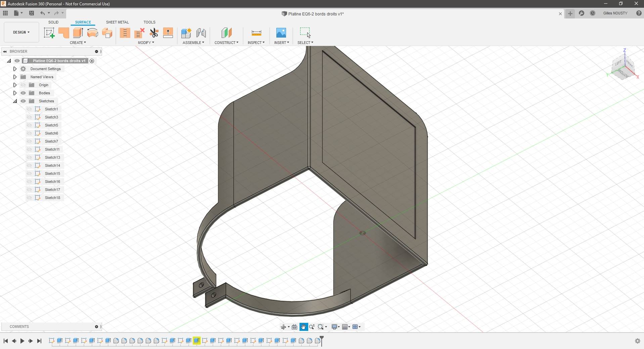Image resolution: width=644 pixels, height=349 pixels.
Task: Toggle visibility of Origin folder
Action: [23, 85]
